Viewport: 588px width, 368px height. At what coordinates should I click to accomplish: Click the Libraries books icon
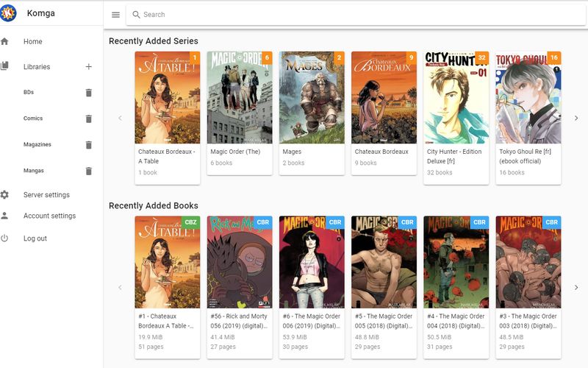point(4,66)
